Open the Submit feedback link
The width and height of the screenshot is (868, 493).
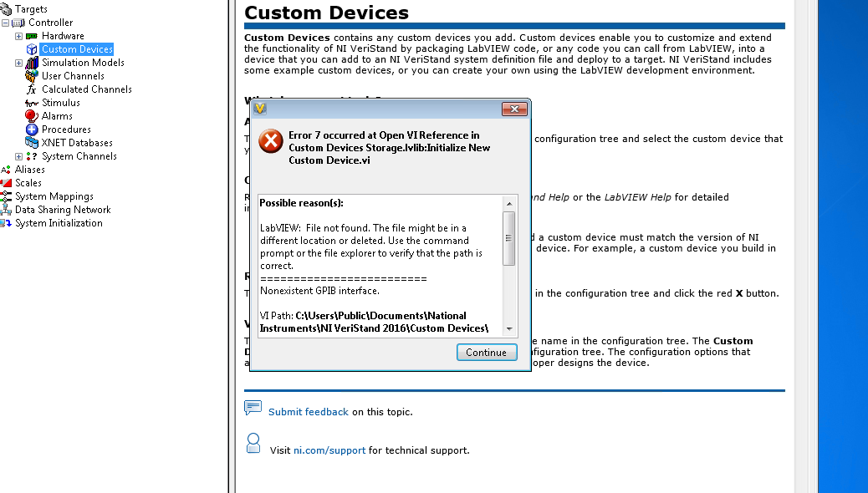[308, 412]
